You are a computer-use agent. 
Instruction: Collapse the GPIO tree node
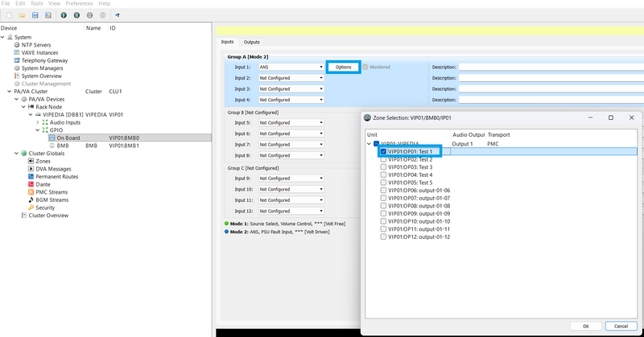point(38,130)
